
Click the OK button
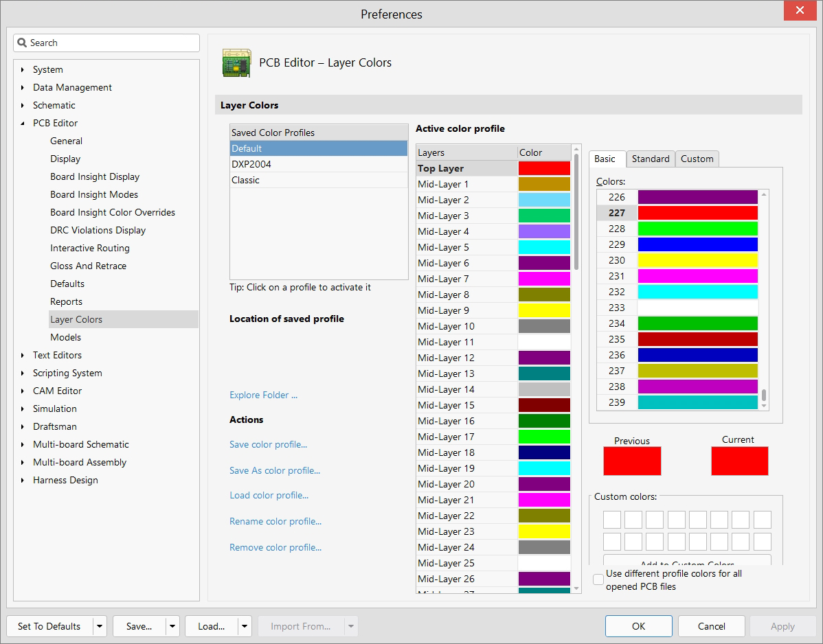pyautogui.click(x=638, y=626)
